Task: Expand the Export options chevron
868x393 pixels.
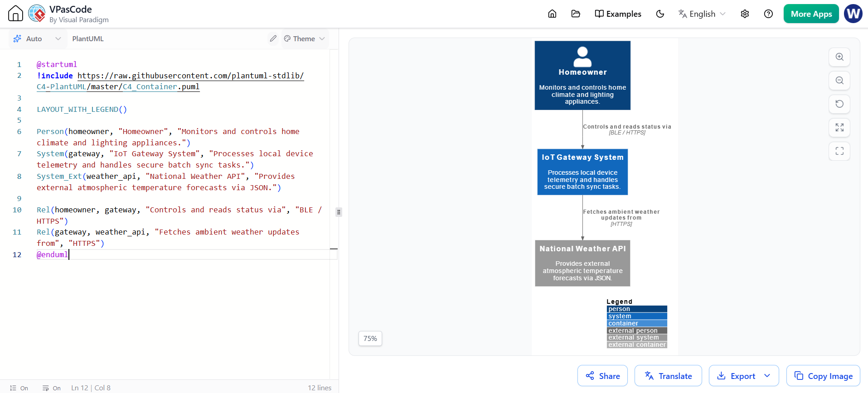Action: [x=767, y=376]
